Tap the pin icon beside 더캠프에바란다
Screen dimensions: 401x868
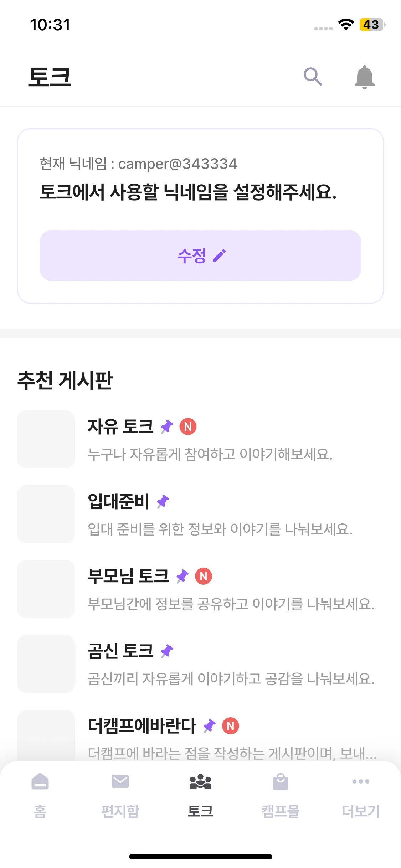(x=210, y=726)
